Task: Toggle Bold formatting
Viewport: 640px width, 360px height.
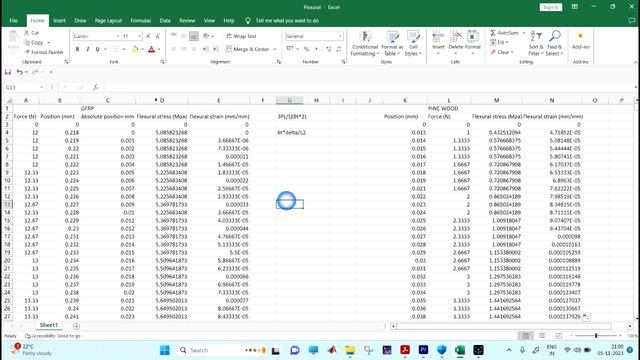Action: pos(77,49)
